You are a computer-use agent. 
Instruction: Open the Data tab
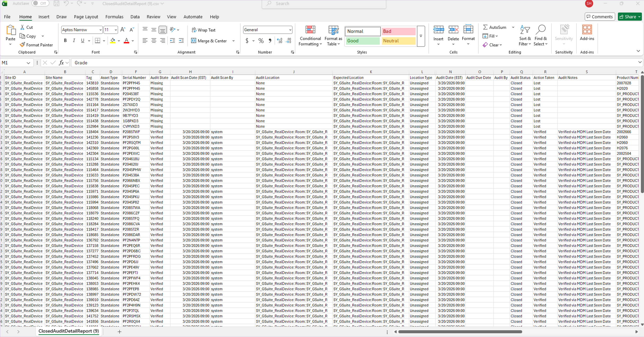pos(135,17)
